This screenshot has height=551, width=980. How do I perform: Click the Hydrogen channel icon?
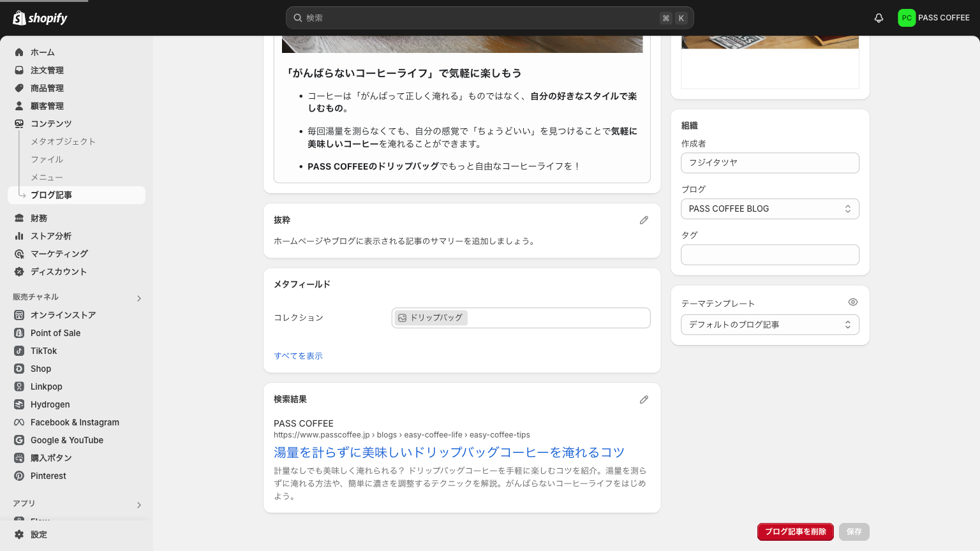[19, 404]
